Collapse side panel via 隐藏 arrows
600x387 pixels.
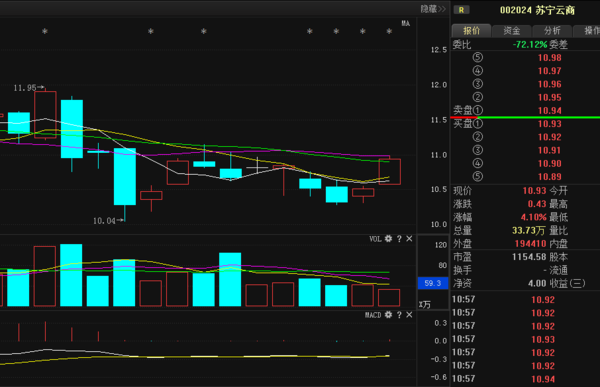point(433,9)
